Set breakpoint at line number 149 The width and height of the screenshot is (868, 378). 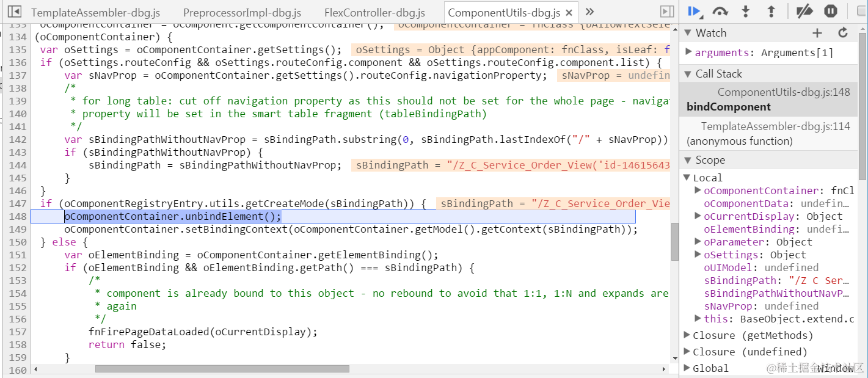pyautogui.click(x=18, y=229)
